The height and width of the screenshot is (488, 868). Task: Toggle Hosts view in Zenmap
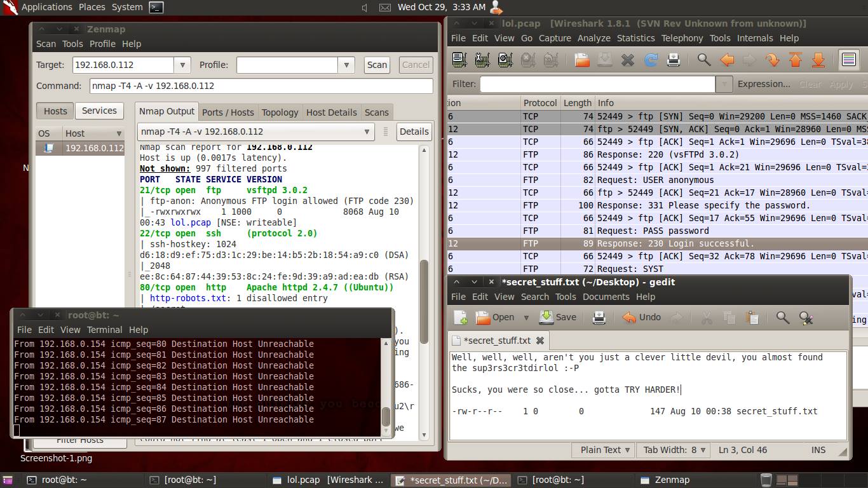click(x=55, y=111)
